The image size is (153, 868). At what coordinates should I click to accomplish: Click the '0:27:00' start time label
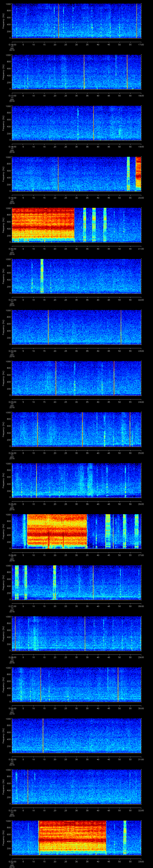tap(12, 606)
